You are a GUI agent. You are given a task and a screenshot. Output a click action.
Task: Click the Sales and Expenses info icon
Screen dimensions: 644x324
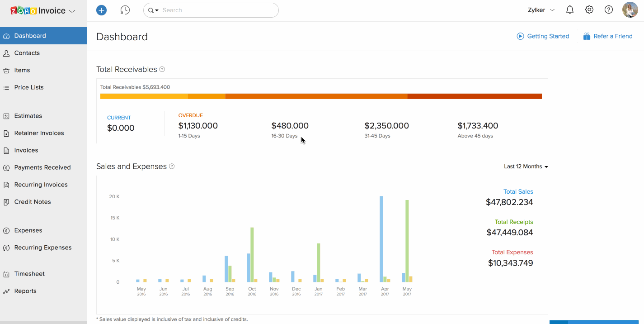172,167
